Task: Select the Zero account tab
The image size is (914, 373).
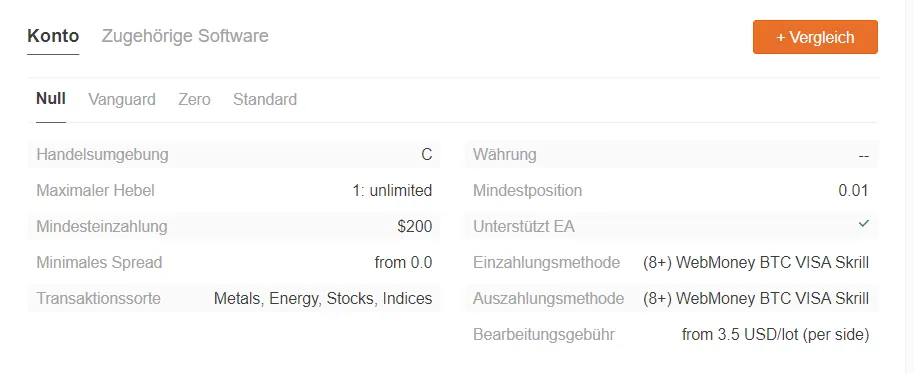Action: pos(194,99)
